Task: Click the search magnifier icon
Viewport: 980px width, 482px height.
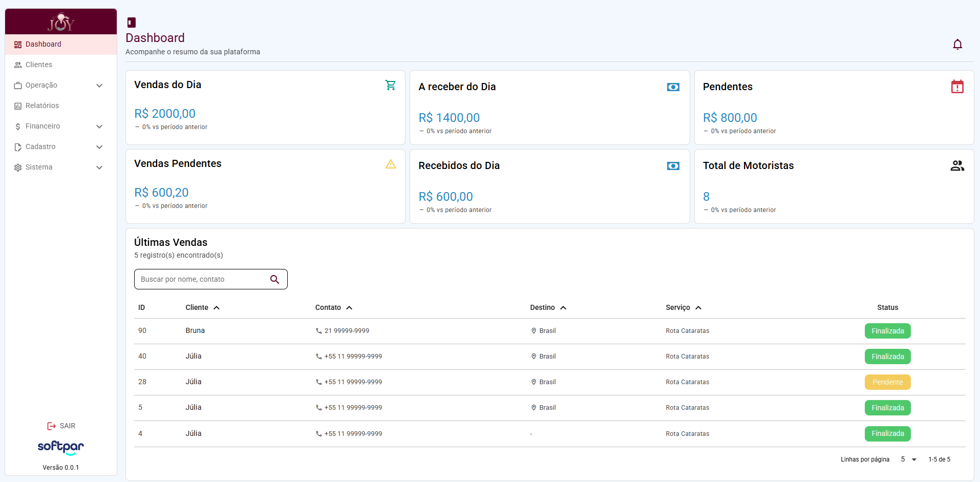Action: pos(275,279)
